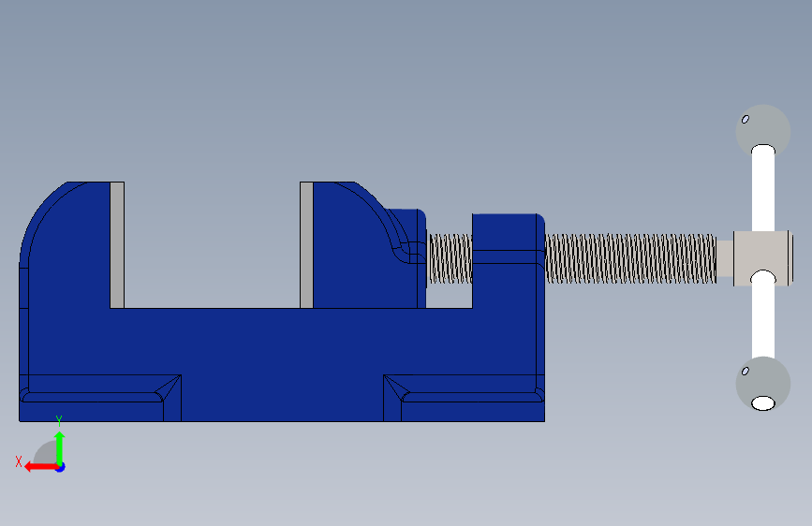812x526 pixels.
Task: Select the gray jaw plate on fixed jaw
Action: pos(117,245)
